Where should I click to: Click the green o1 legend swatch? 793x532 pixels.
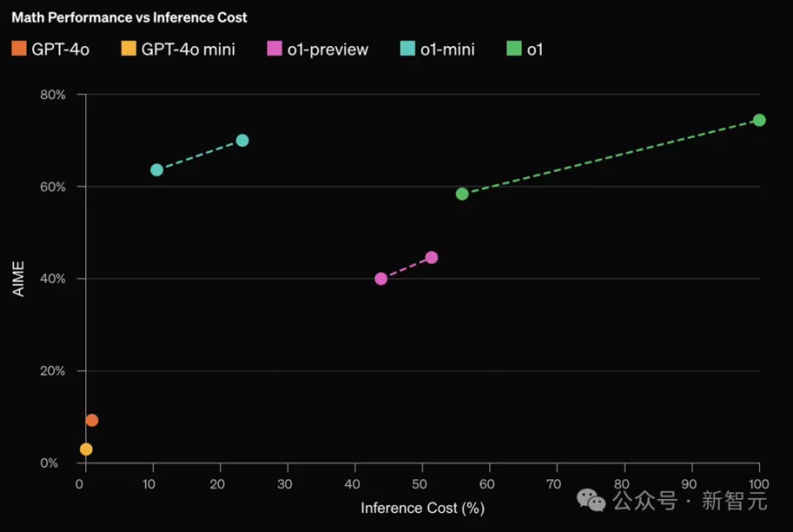[513, 50]
